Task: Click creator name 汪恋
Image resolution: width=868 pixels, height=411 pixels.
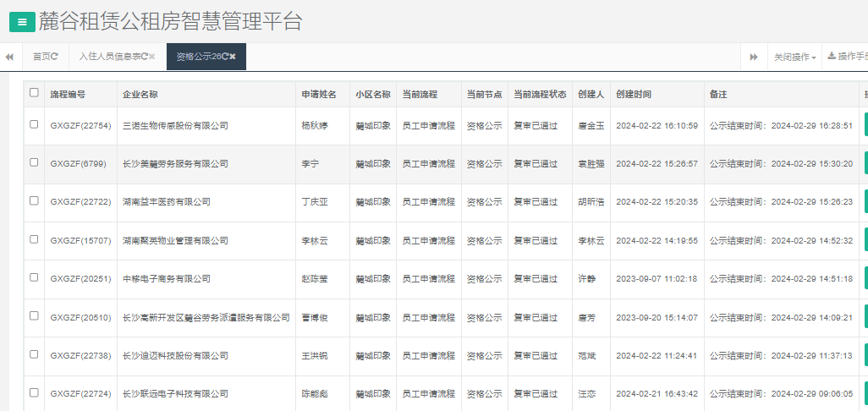Action: (587, 394)
